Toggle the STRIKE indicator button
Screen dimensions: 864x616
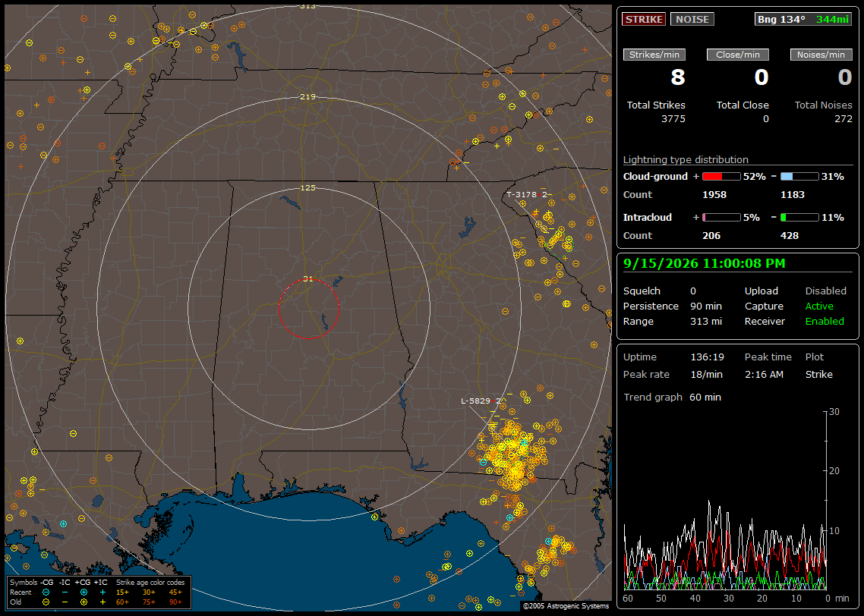pos(644,19)
